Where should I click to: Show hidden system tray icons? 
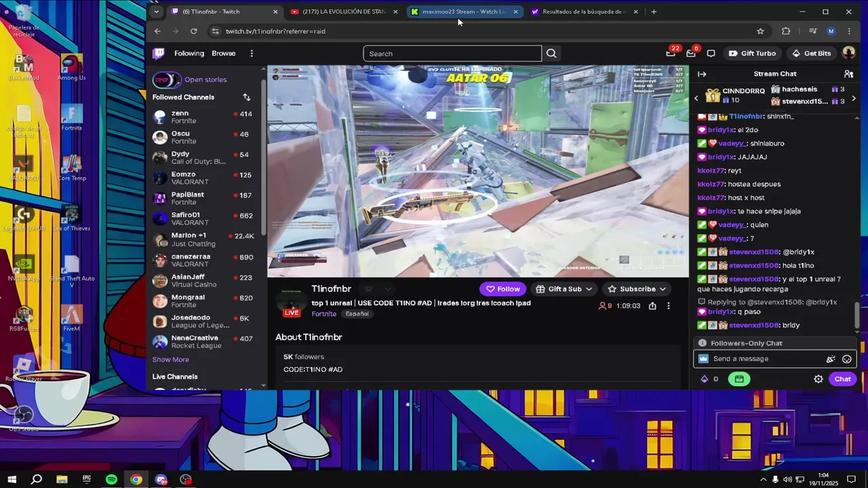click(x=764, y=480)
